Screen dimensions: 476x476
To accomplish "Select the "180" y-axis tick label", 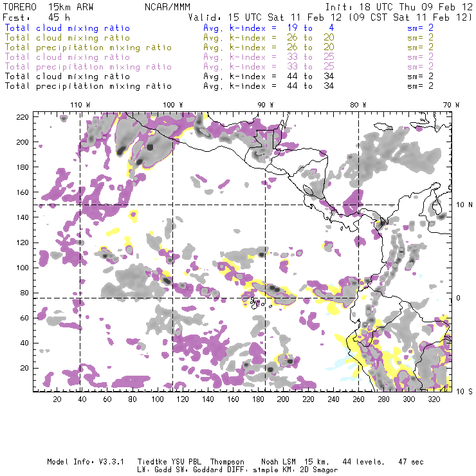I will [x=23, y=167].
